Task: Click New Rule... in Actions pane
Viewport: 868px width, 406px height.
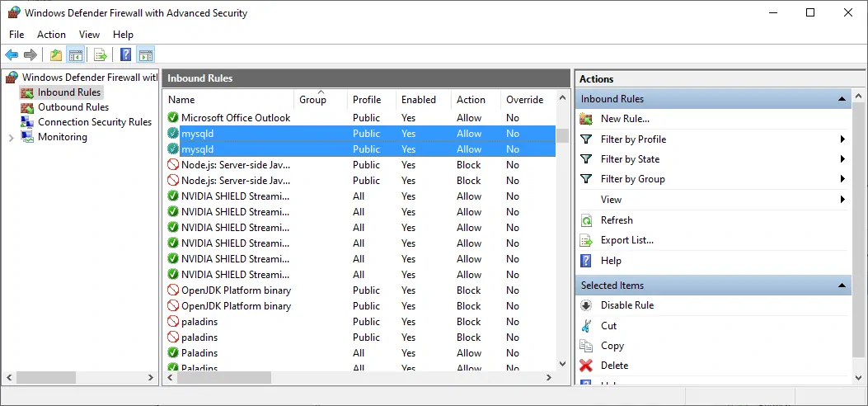Action: (x=625, y=119)
